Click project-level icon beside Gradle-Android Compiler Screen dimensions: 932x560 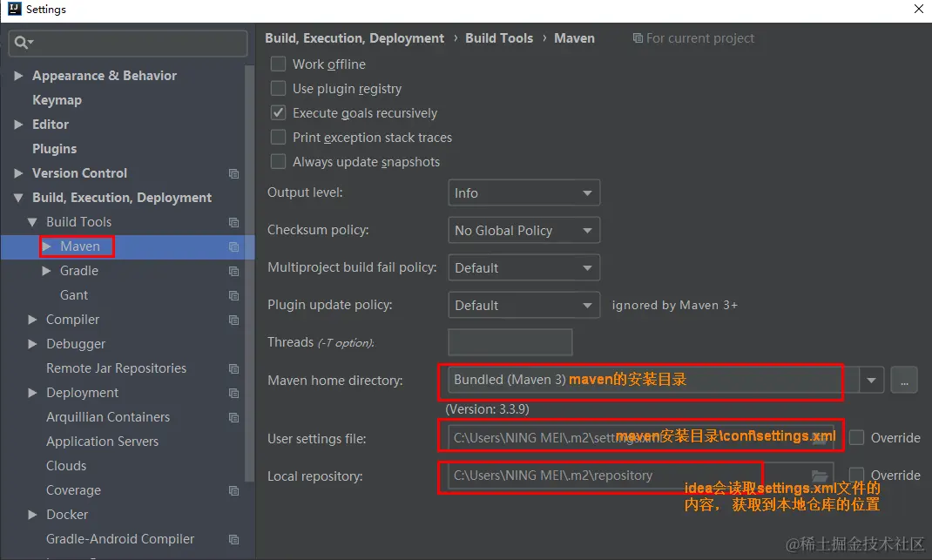pyautogui.click(x=233, y=539)
